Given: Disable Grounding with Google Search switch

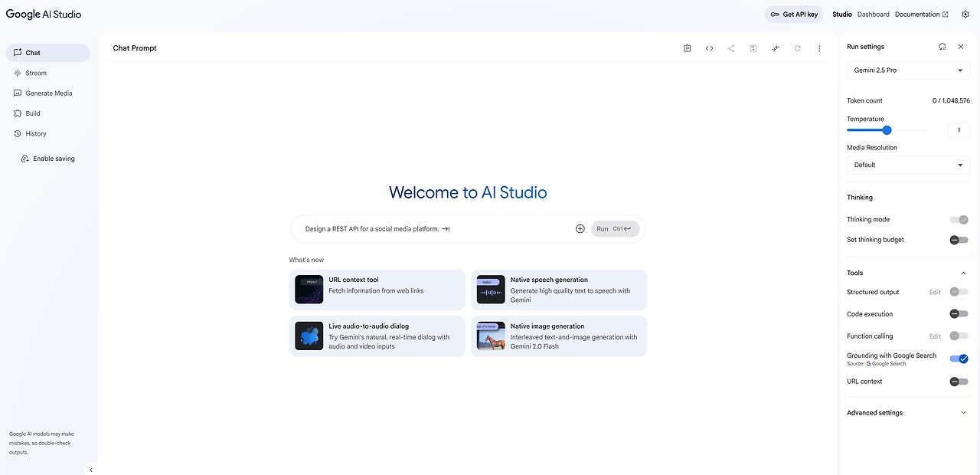Looking at the screenshot, I should (959, 359).
